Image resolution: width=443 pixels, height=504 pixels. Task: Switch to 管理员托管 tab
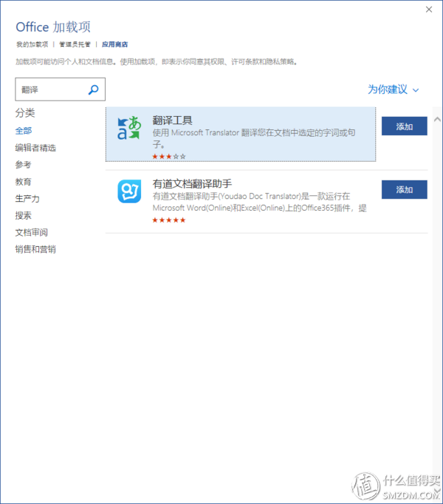click(x=75, y=44)
